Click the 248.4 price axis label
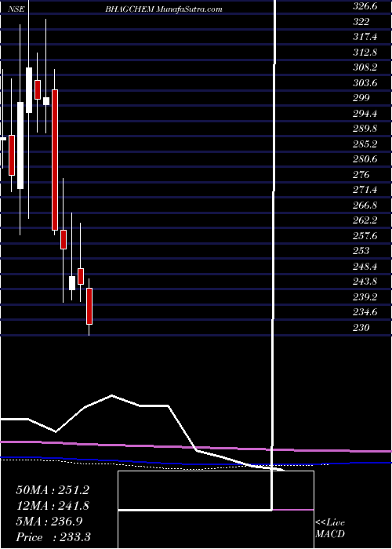This screenshot has width=392, height=549. click(x=365, y=267)
